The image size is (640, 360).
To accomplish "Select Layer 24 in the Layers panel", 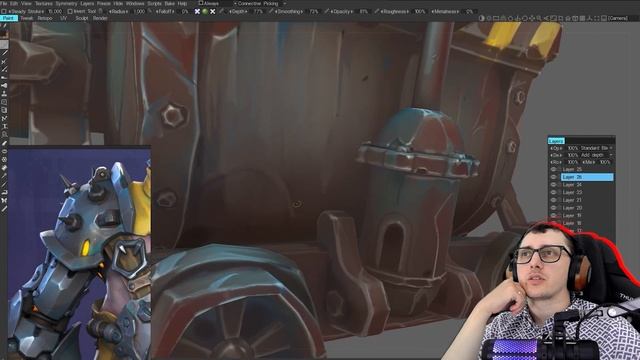I will 587,184.
